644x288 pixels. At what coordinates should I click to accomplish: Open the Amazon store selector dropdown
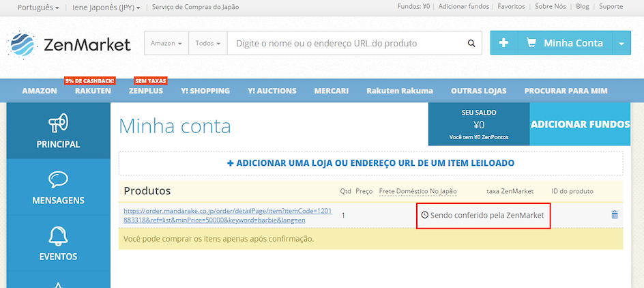[x=166, y=43]
